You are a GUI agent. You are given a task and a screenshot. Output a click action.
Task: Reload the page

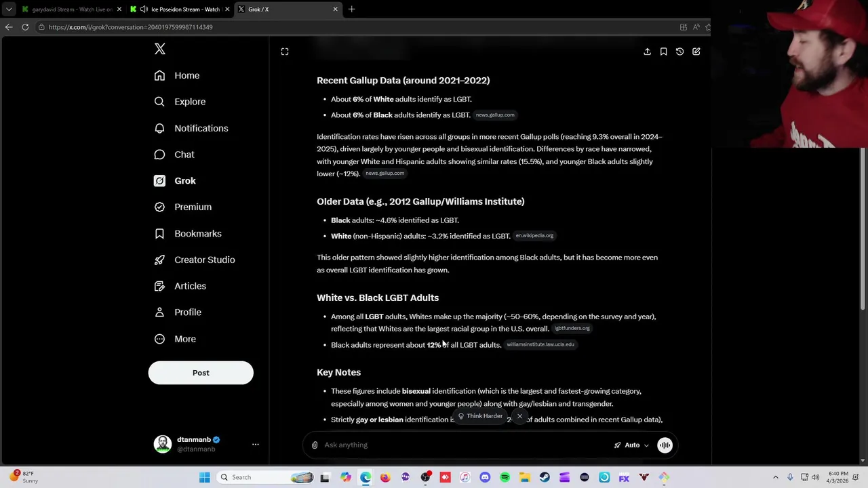(x=25, y=27)
